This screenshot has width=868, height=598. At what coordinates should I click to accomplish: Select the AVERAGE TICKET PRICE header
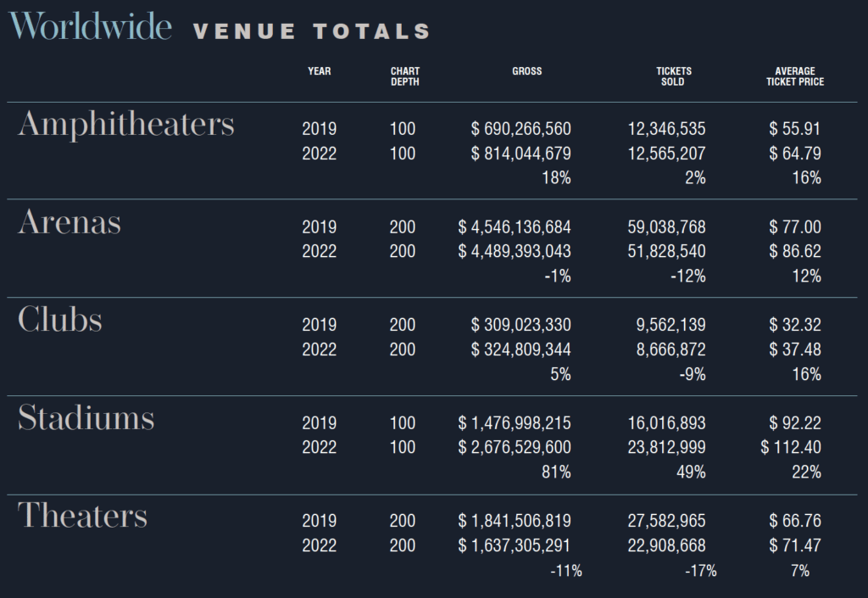click(x=794, y=76)
